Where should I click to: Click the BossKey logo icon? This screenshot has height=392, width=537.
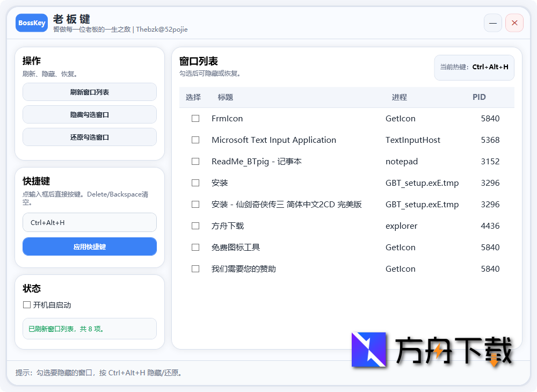point(31,23)
